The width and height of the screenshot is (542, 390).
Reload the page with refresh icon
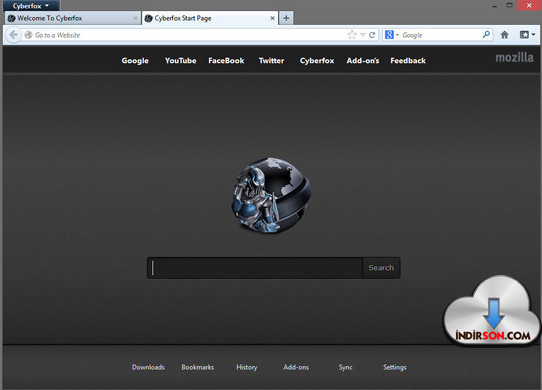(x=372, y=35)
